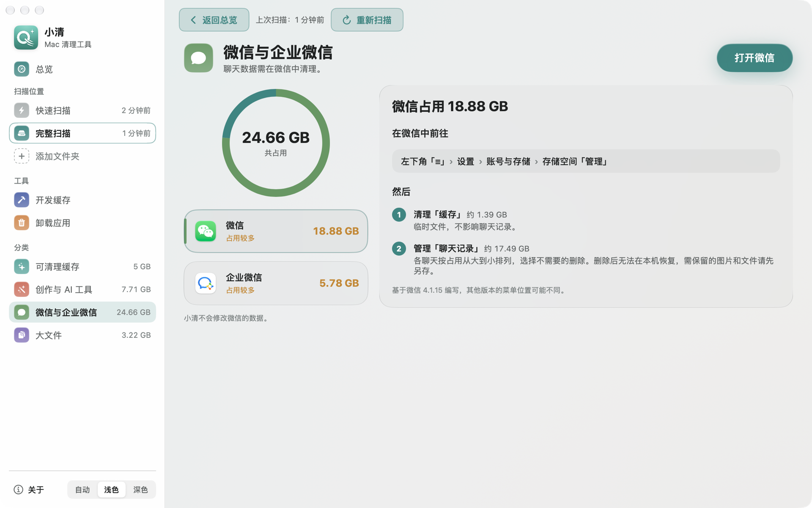Click step 2 管理「聊天记录」 text
The image size is (812, 508).
pos(447,248)
